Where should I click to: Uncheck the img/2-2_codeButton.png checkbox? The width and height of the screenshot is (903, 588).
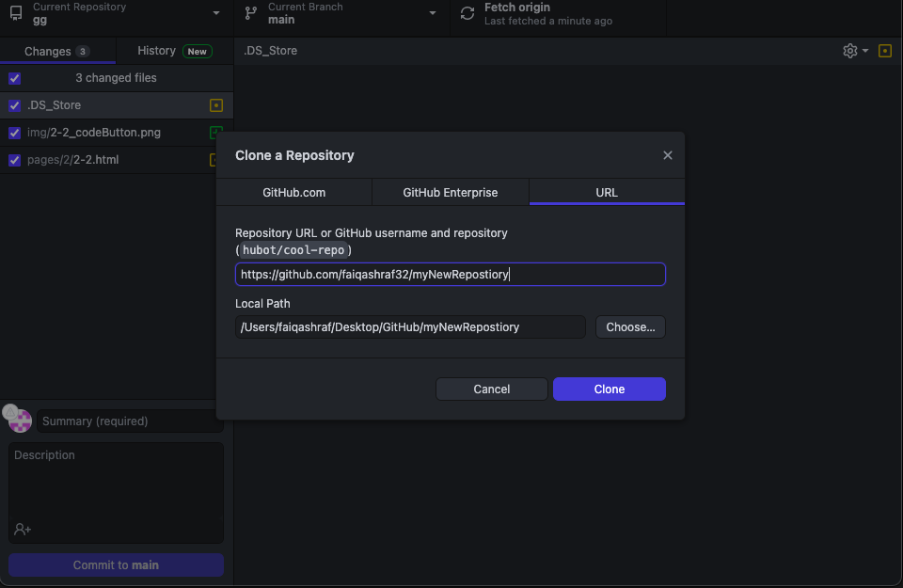[x=14, y=133]
